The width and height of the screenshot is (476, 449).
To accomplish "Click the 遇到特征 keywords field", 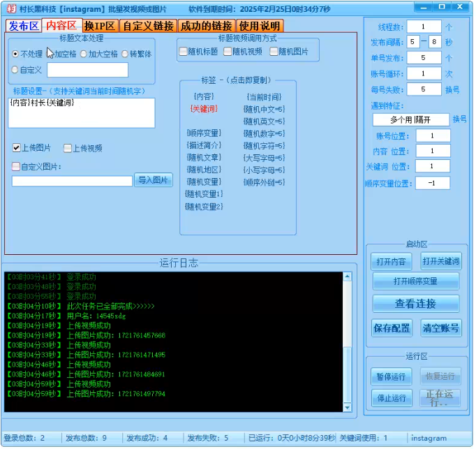I will point(411,119).
